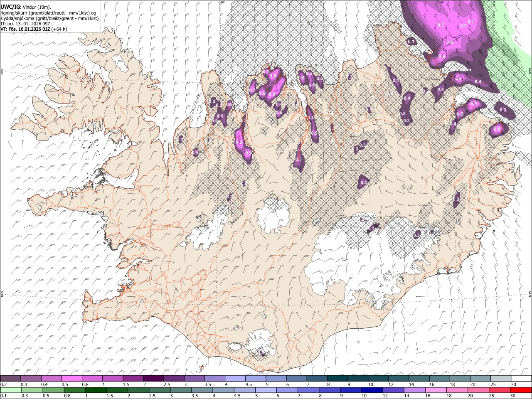
Task: Click the 'slydda/snjókoma' legend description line
Action: point(49,18)
